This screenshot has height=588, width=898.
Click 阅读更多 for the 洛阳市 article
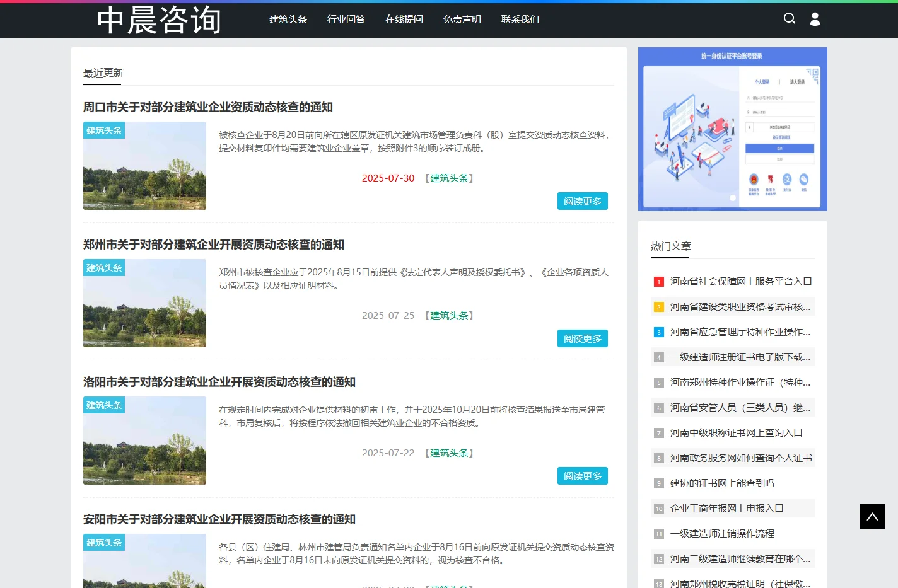[583, 476]
